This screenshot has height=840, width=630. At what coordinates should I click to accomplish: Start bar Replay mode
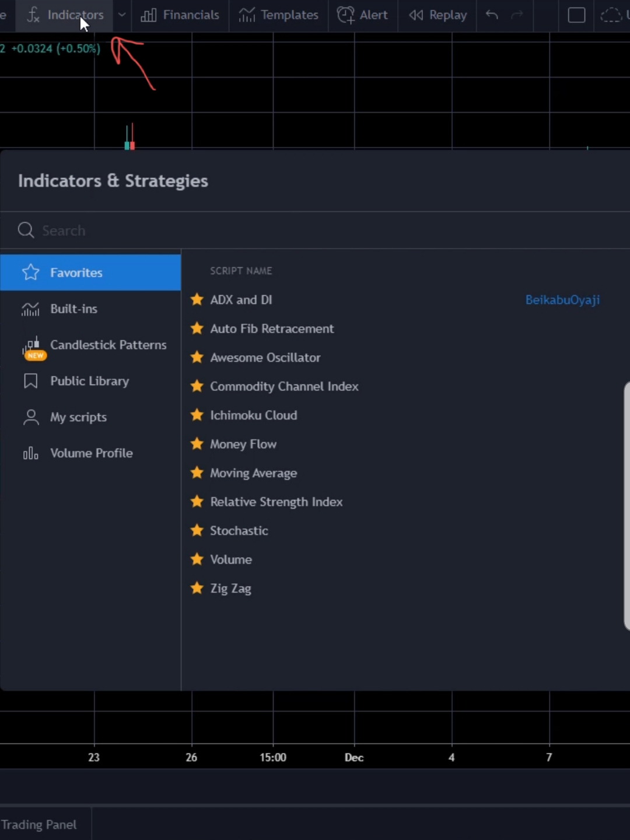[x=437, y=15]
